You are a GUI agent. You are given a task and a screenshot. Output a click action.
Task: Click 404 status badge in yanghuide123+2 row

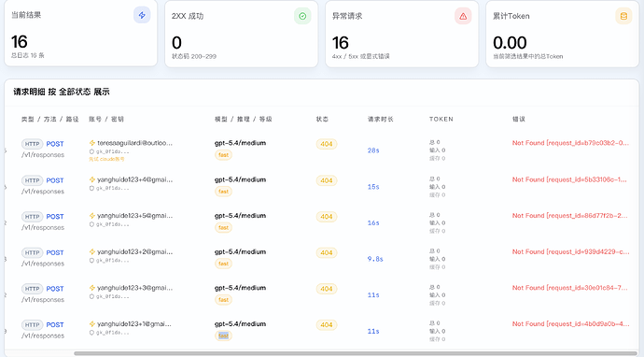[327, 252]
